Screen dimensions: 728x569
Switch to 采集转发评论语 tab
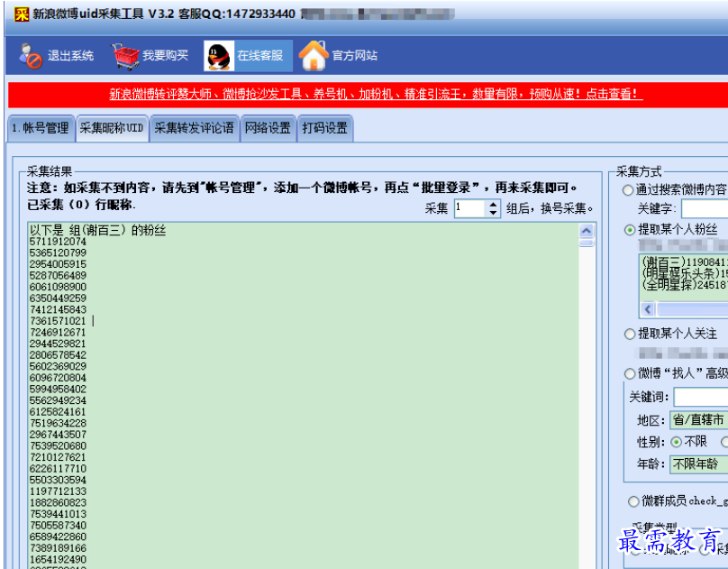[195, 128]
